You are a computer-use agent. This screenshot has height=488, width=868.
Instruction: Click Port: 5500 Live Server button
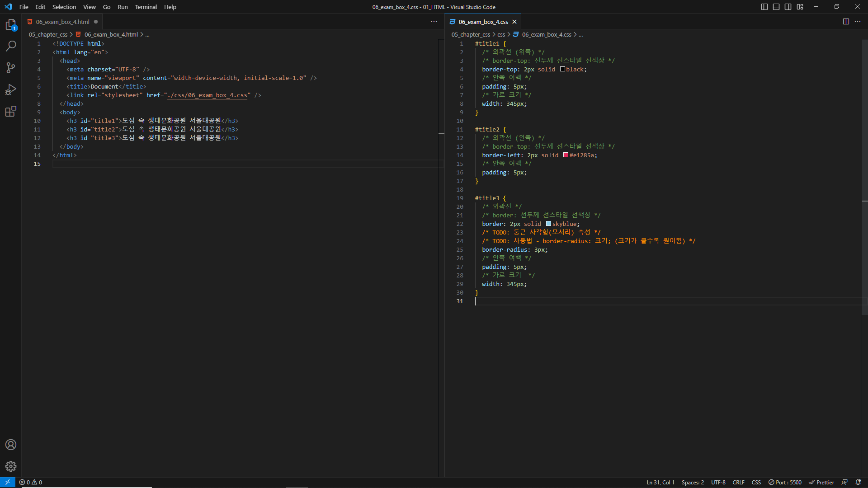click(785, 482)
